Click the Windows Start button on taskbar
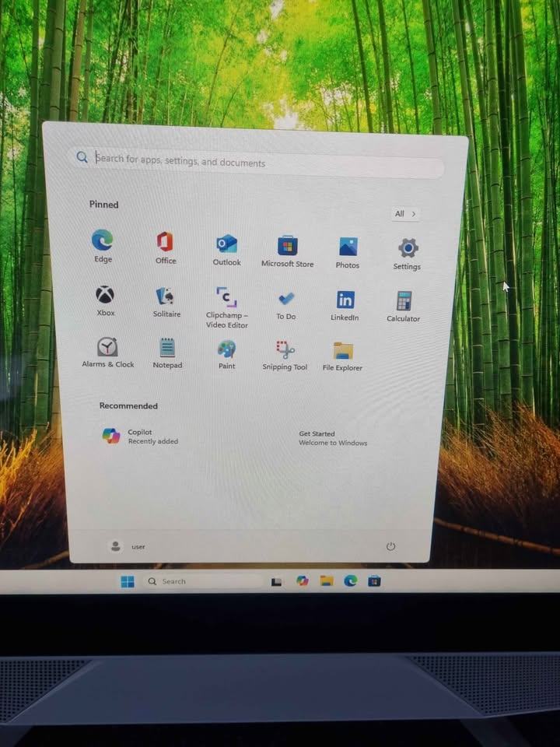Viewport: 560px width, 747px height. pyautogui.click(x=127, y=581)
